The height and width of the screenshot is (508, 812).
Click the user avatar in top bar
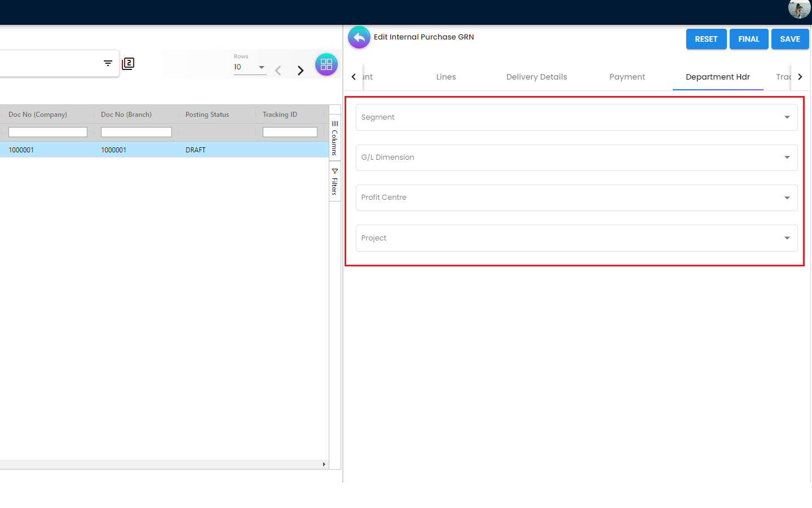(798, 9)
